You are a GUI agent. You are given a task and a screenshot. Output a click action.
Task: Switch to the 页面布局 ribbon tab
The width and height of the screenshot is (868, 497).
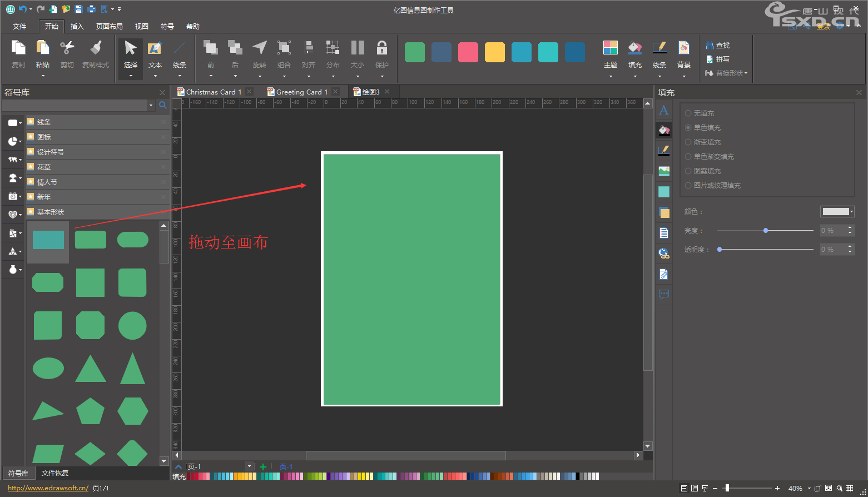point(110,26)
